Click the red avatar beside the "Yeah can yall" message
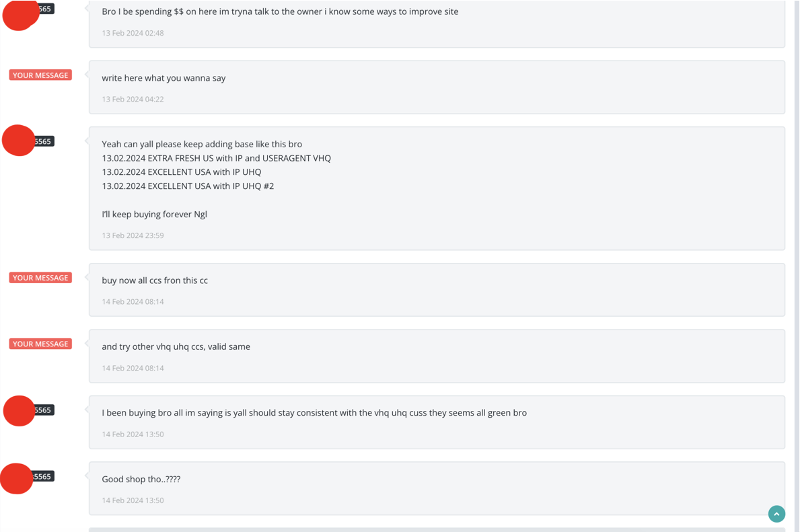Screen dimensions: 800x532 click(18, 141)
